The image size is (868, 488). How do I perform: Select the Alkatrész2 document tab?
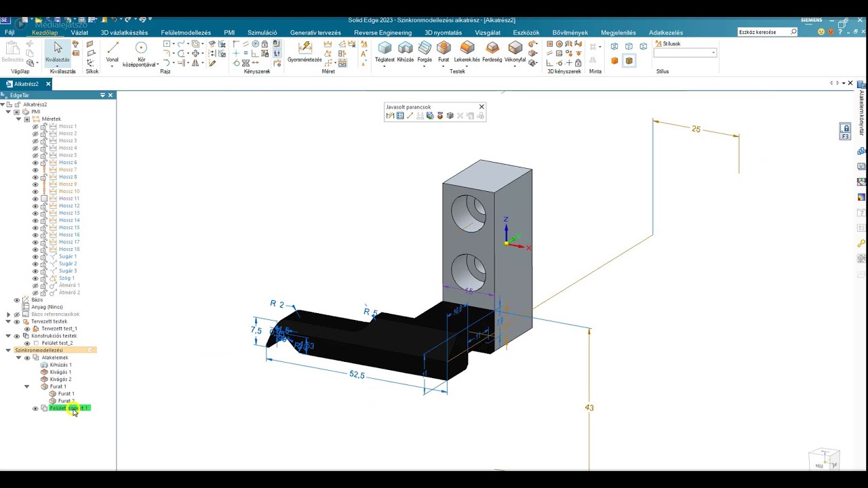coord(26,84)
